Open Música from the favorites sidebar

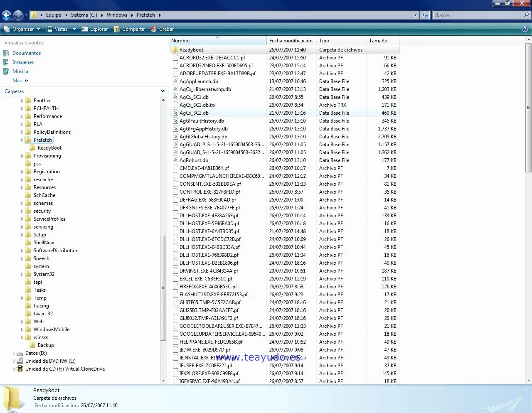(20, 71)
